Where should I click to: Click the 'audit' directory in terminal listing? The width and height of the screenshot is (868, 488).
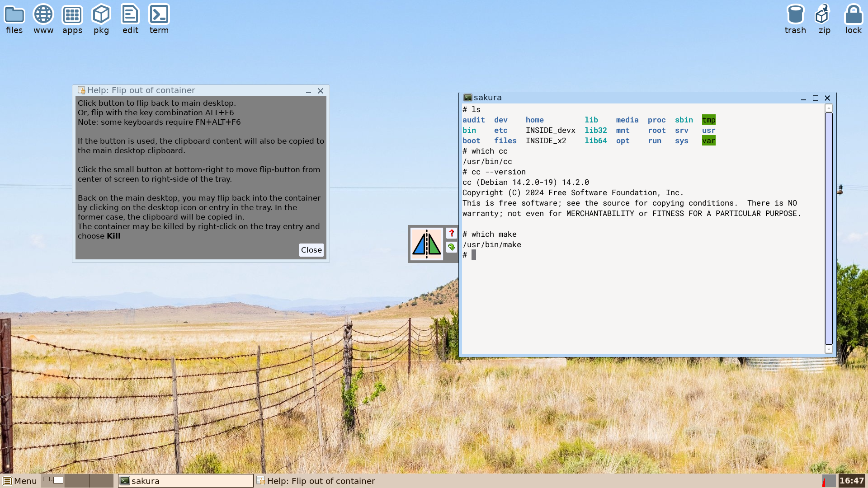[x=473, y=120]
